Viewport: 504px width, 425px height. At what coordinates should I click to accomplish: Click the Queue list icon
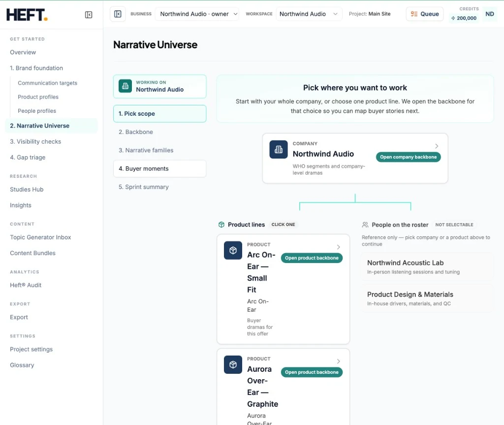[x=414, y=14]
